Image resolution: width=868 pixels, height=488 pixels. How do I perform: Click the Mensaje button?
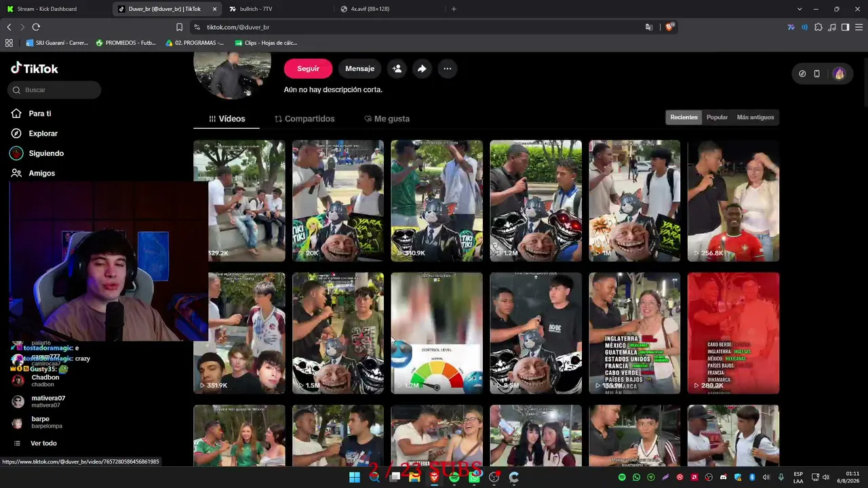[x=359, y=68]
